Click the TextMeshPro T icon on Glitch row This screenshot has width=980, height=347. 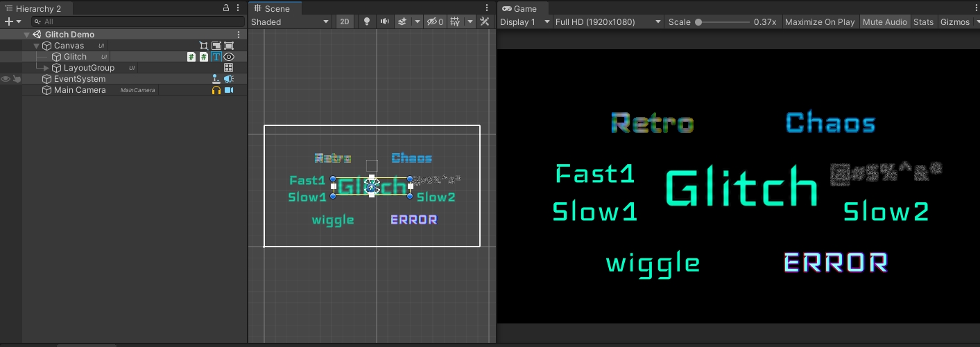(216, 57)
